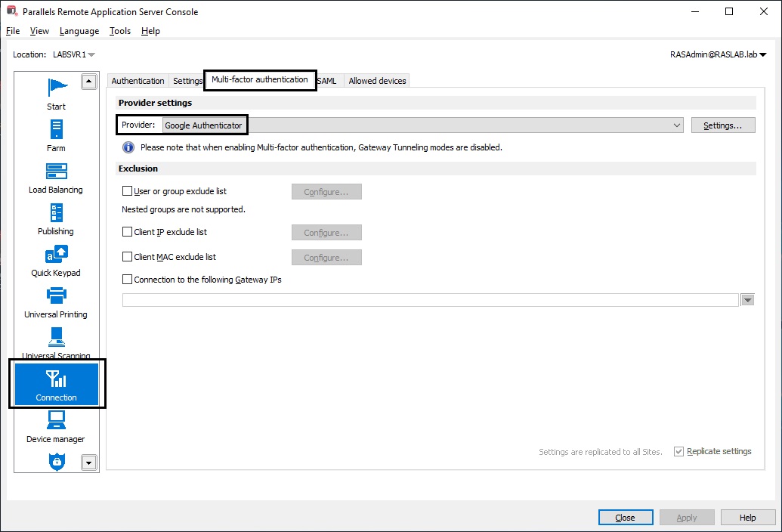Open the Universal Printing category

(56, 302)
